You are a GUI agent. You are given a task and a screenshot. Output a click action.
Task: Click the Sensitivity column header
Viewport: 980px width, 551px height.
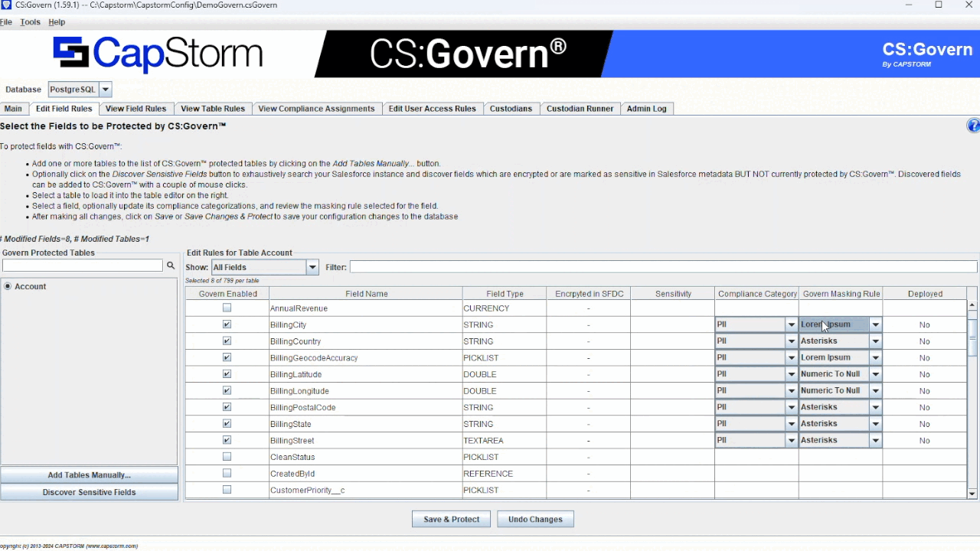673,294
